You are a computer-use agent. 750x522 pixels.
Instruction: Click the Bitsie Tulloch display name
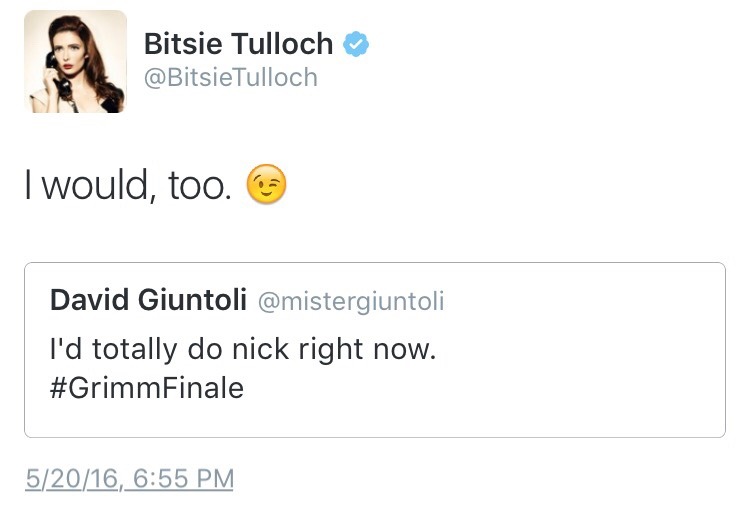pyautogui.click(x=238, y=44)
